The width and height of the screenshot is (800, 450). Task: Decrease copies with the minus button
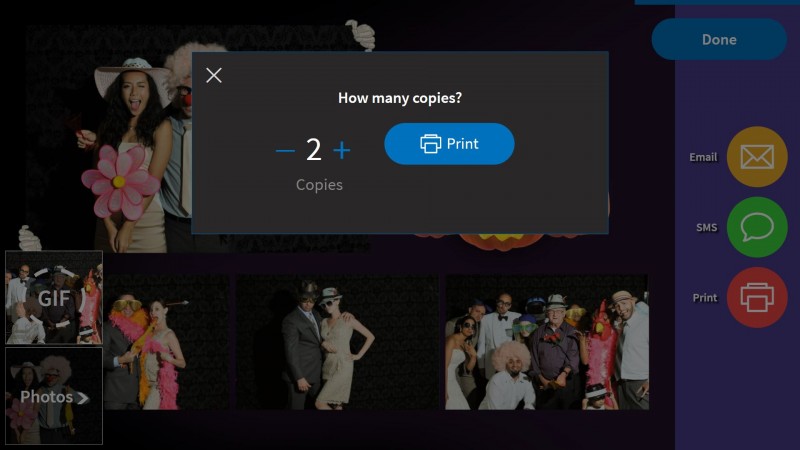point(285,151)
